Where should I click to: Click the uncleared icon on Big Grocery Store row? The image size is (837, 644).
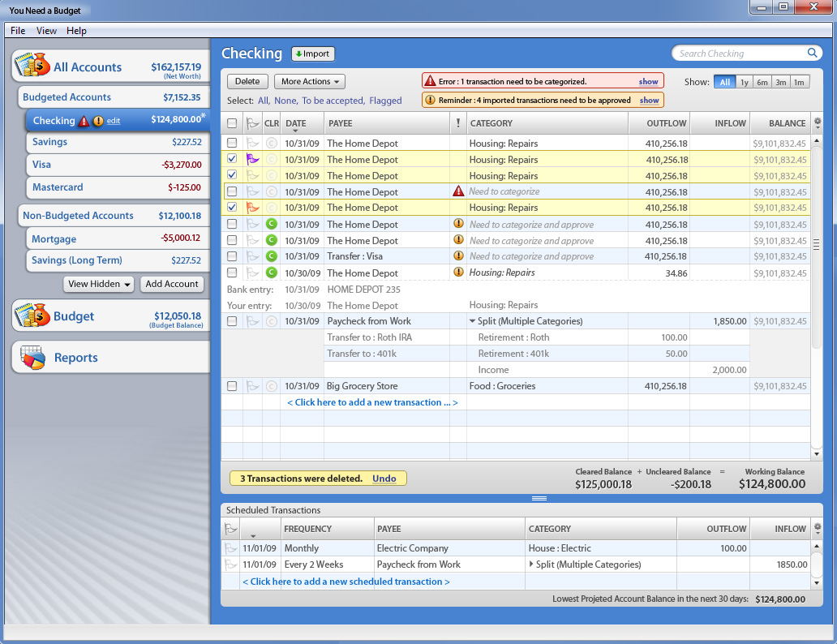(271, 386)
